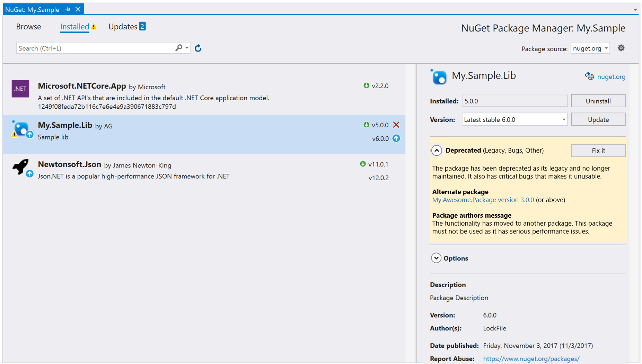Click the Newtonsoft.Json rocket icon

(21, 166)
